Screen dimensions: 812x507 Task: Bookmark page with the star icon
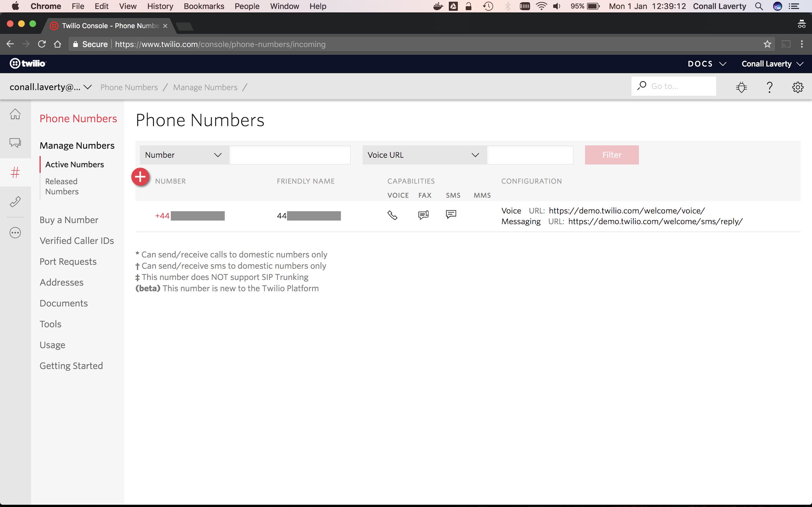tap(767, 44)
